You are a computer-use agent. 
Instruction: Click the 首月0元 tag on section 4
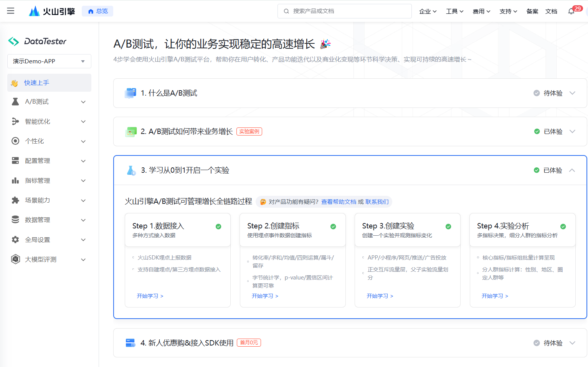pyautogui.click(x=249, y=343)
